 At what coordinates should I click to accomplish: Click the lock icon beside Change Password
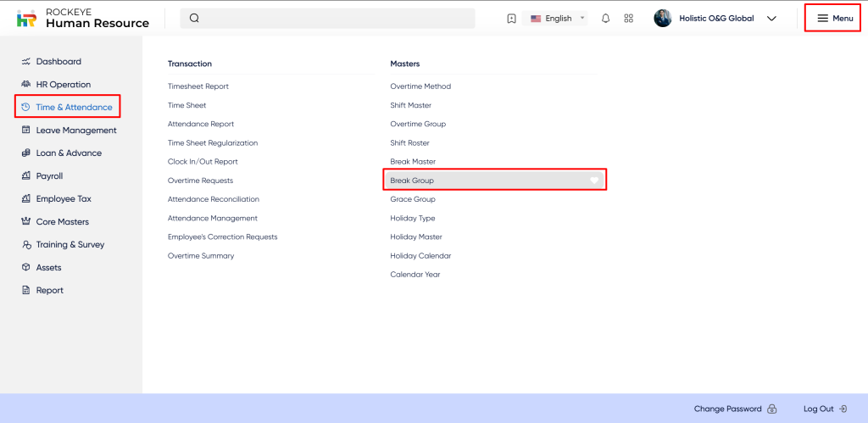coord(772,409)
